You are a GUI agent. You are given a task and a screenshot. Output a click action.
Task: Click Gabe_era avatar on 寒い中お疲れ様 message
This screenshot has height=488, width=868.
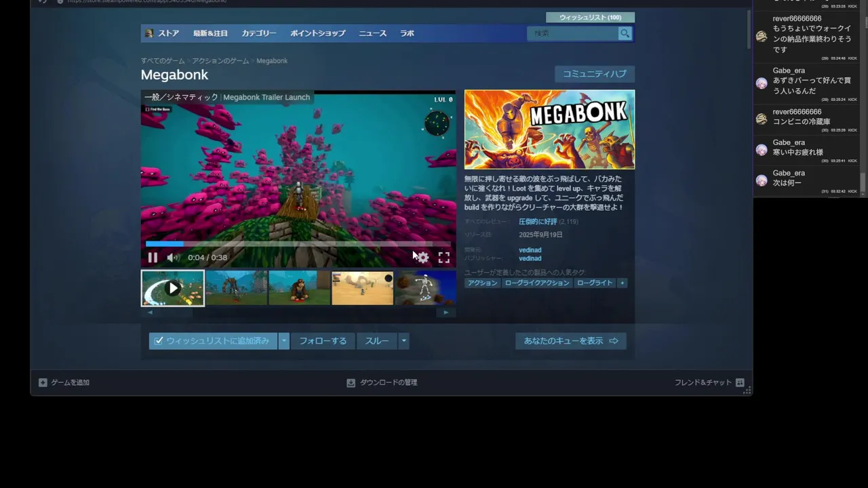[x=762, y=150]
